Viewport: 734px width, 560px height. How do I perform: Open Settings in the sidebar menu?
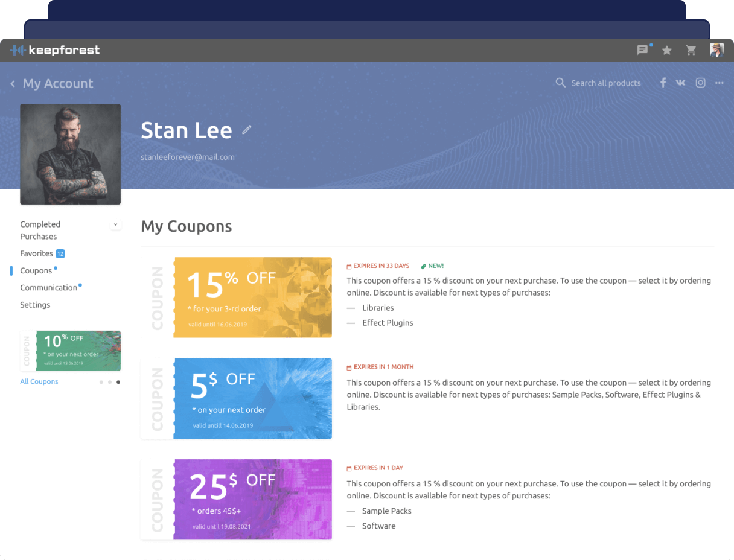35,305
